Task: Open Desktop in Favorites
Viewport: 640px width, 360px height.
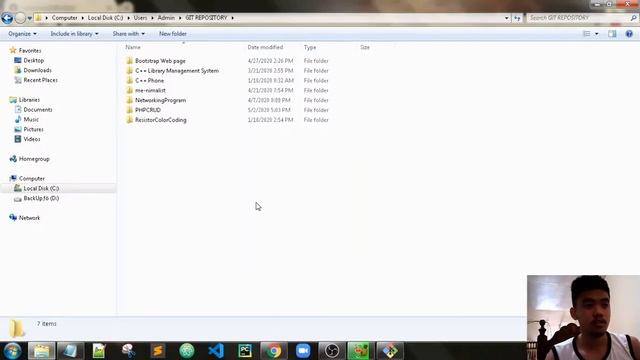Action: click(33, 60)
